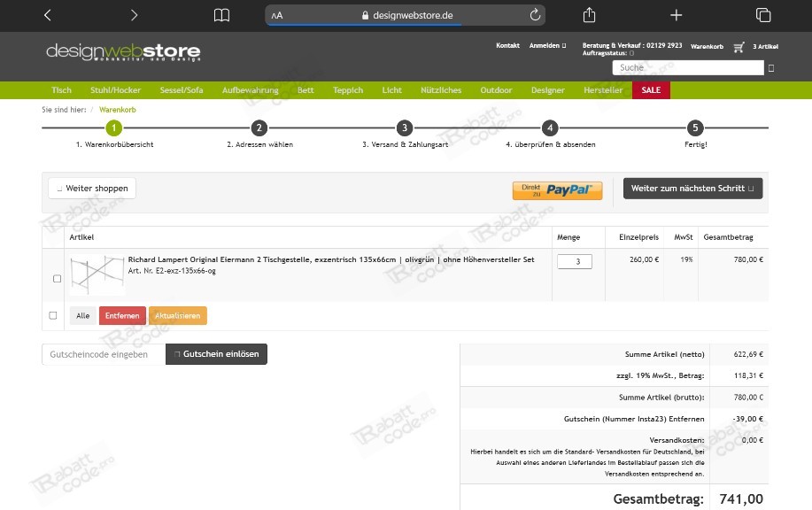Open the Safari bookmarks book icon
Image resolution: width=812 pixels, height=510 pixels.
(221, 15)
